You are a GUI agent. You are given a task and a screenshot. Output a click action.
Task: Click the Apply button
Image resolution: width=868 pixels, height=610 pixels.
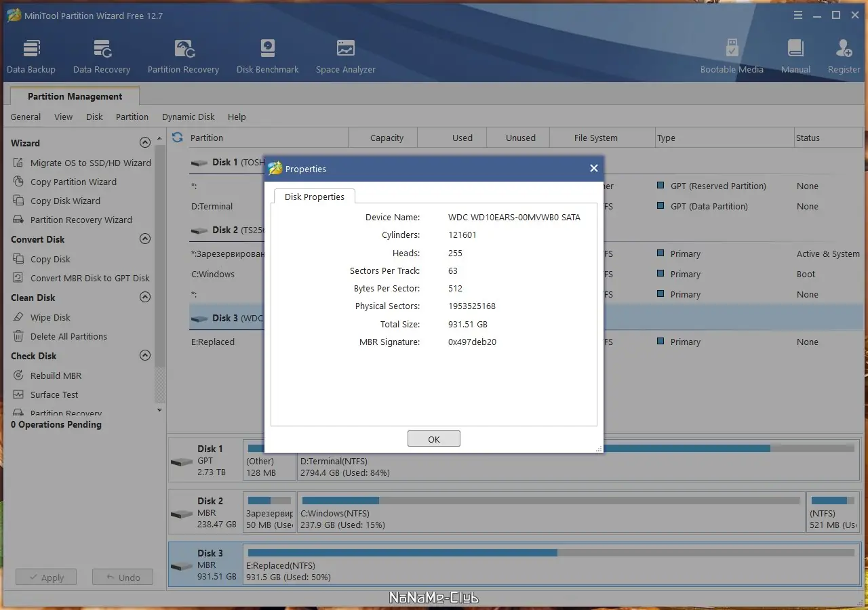tap(46, 577)
